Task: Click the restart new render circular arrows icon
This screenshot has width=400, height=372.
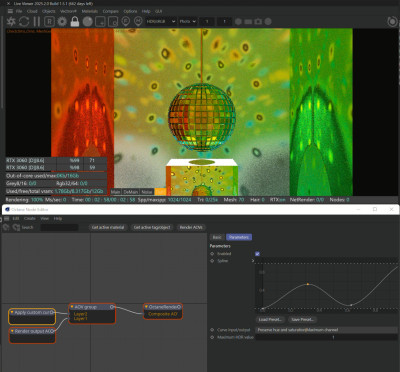Action: [24, 22]
